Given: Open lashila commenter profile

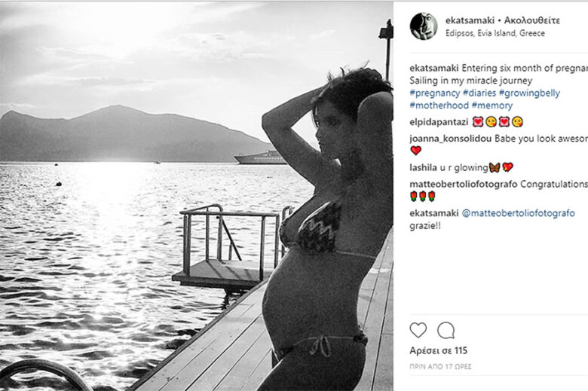Looking at the screenshot, I should [423, 167].
